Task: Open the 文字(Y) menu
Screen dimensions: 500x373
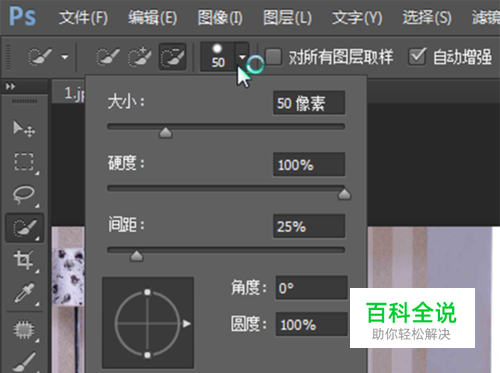Action: (x=357, y=18)
